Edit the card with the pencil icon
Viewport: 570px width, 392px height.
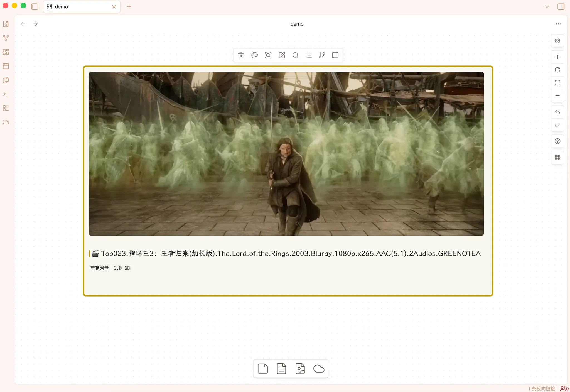pos(282,55)
